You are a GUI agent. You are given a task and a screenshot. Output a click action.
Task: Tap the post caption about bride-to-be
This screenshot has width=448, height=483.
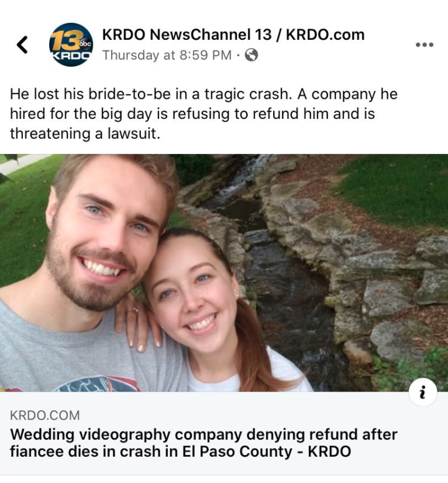pos(204,114)
